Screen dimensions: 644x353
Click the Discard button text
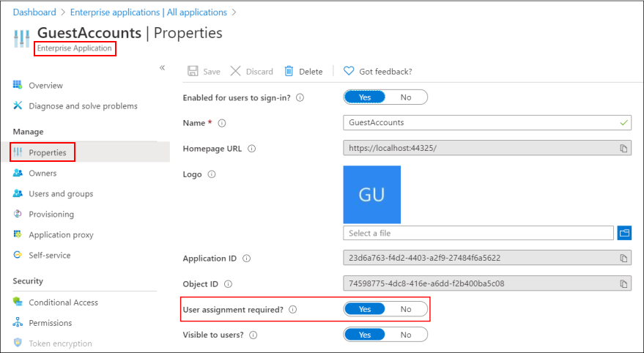259,72
